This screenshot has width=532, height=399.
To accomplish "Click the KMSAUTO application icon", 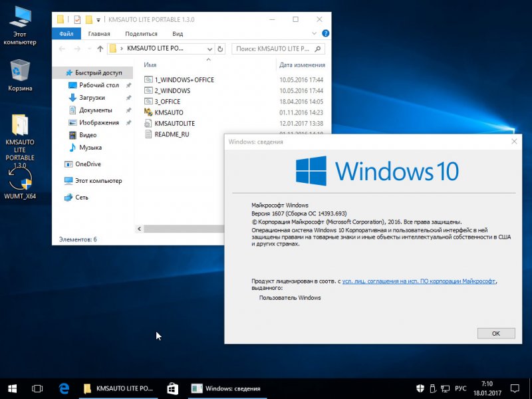I will pyautogui.click(x=148, y=112).
